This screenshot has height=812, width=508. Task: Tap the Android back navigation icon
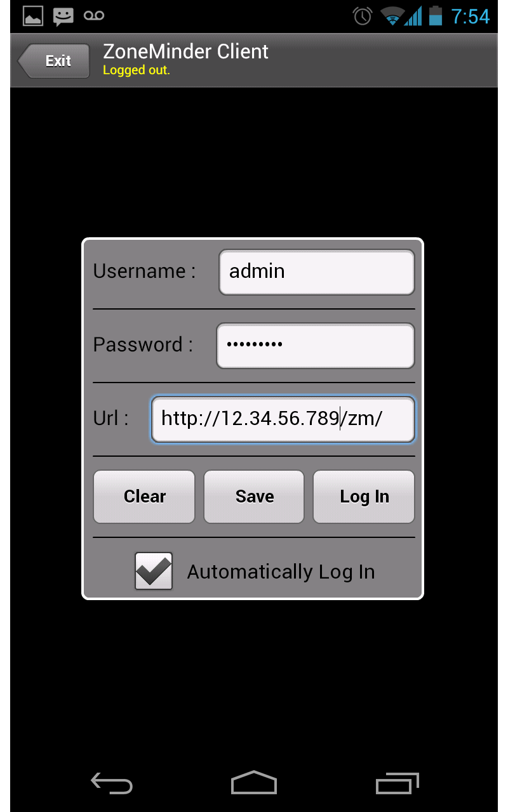coord(112,783)
